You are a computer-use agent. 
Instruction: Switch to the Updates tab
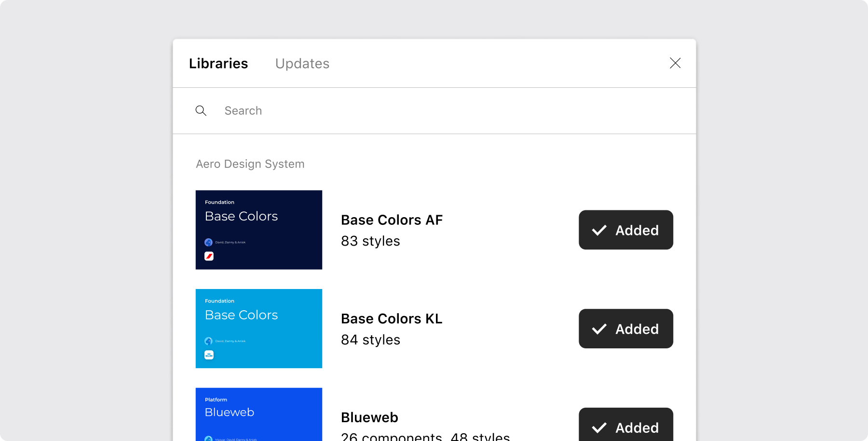(x=302, y=63)
